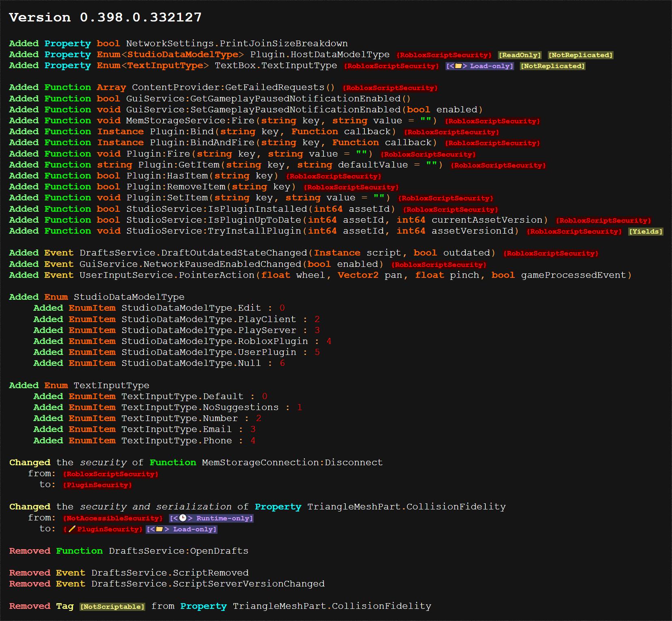Screen dimensions: 672x621
Task: Select GuiService.NetworkPausedEnabledChanged event name
Action: [x=190, y=264]
